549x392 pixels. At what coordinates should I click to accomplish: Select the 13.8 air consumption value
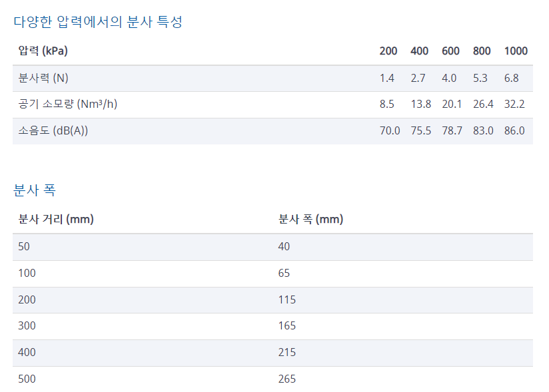(x=421, y=104)
